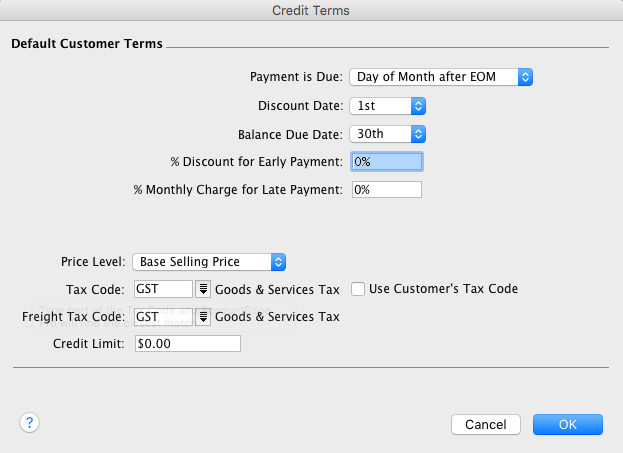
Task: Open the Payment is Due dropdown
Action: click(x=440, y=77)
